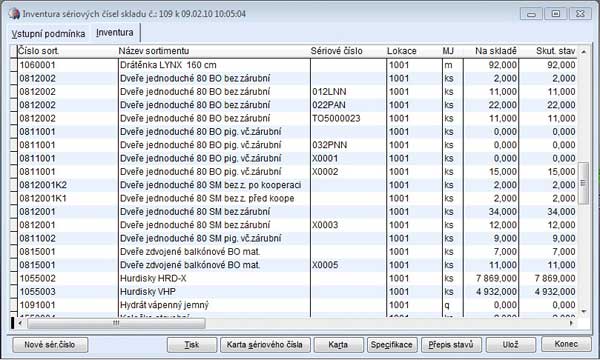
Task: Click vertical scrollbar down arrow
Action: click(584, 312)
